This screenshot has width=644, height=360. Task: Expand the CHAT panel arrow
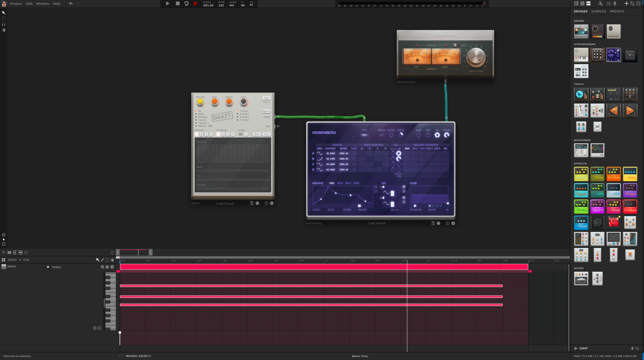pyautogui.click(x=576, y=348)
